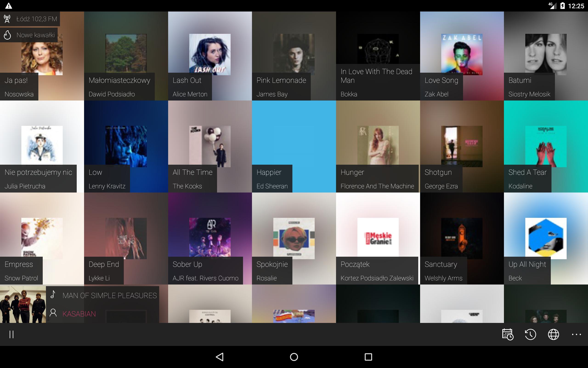Choose Sober Up by AJR feat. Rivers Cuomo
This screenshot has height=368, width=588.
[x=210, y=239]
